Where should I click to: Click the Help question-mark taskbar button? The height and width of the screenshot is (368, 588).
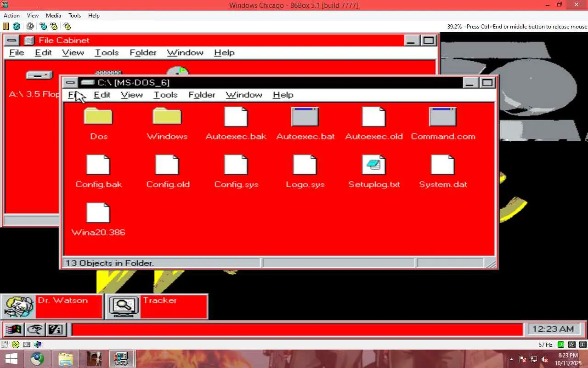pos(56,329)
